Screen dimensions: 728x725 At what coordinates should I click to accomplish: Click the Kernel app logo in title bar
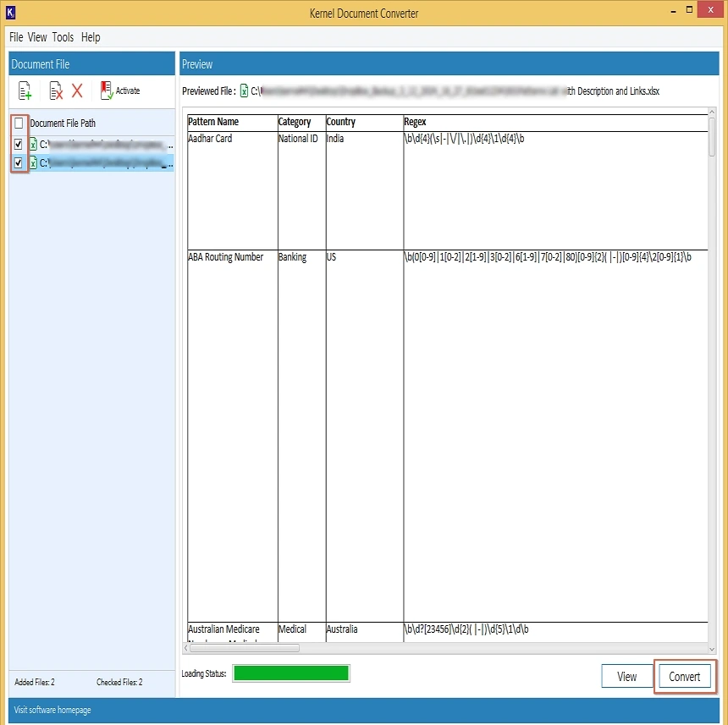(x=11, y=13)
